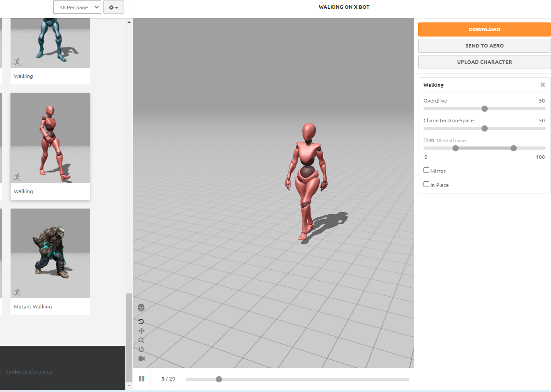Toggle the video camera icon in viewport
Viewport: 551px width, 392px height.
[x=142, y=359]
